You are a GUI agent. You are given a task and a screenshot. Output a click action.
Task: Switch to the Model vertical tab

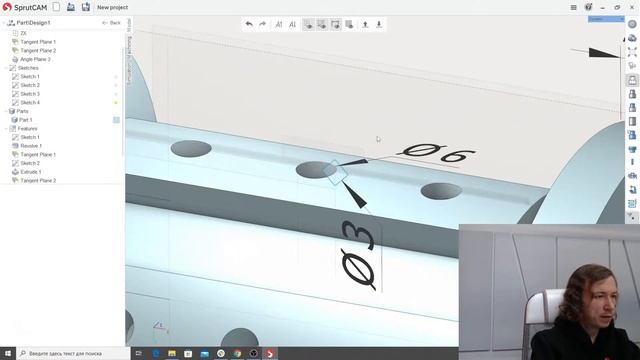129,25
